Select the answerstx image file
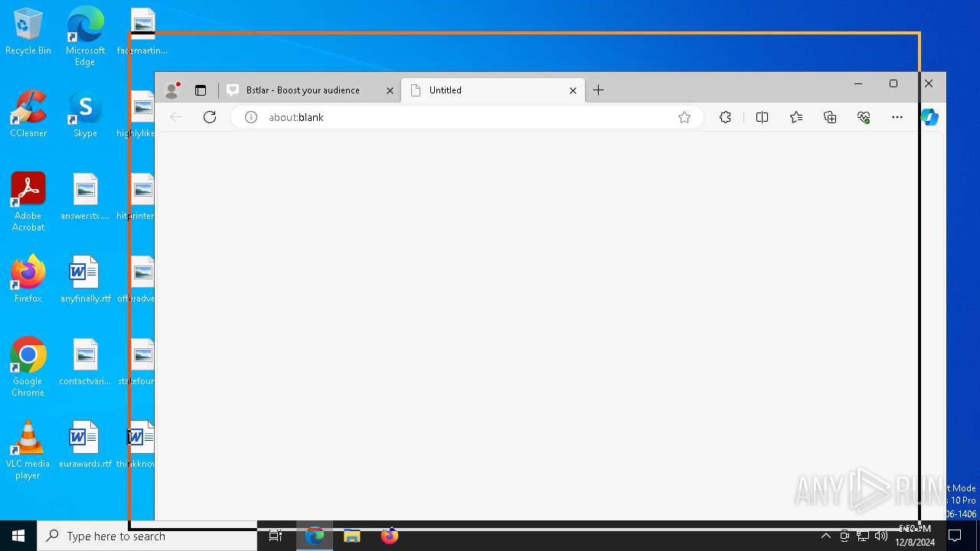This screenshot has height=551, width=980. tap(85, 197)
